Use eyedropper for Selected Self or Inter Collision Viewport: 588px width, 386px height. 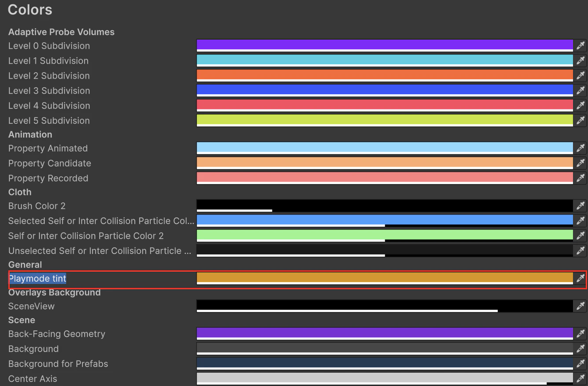(581, 221)
